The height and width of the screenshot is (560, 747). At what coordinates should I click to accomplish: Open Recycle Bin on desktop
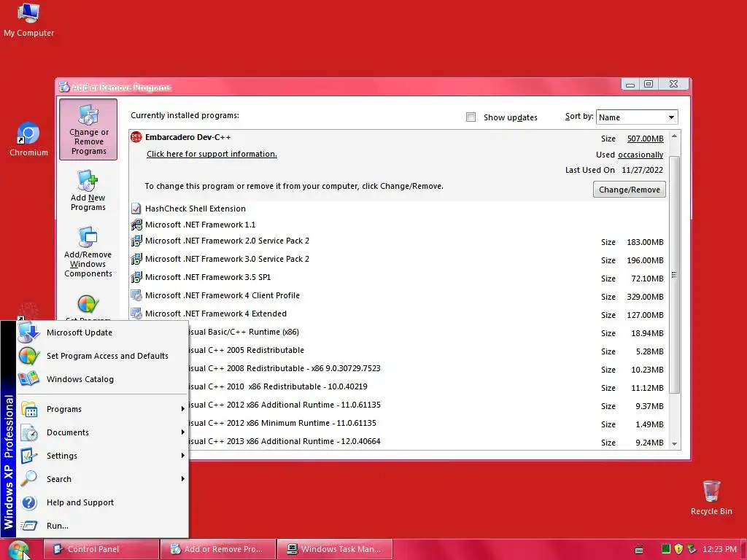pos(711,497)
